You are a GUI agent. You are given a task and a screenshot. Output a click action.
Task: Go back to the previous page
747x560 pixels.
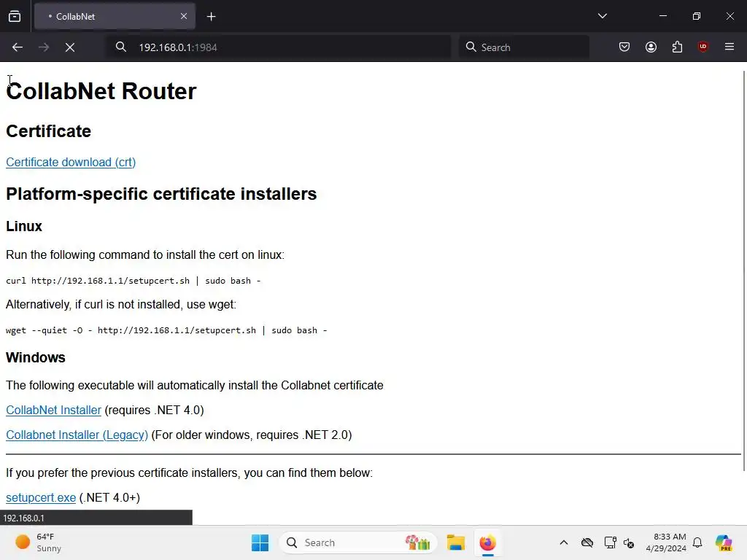pyautogui.click(x=18, y=47)
